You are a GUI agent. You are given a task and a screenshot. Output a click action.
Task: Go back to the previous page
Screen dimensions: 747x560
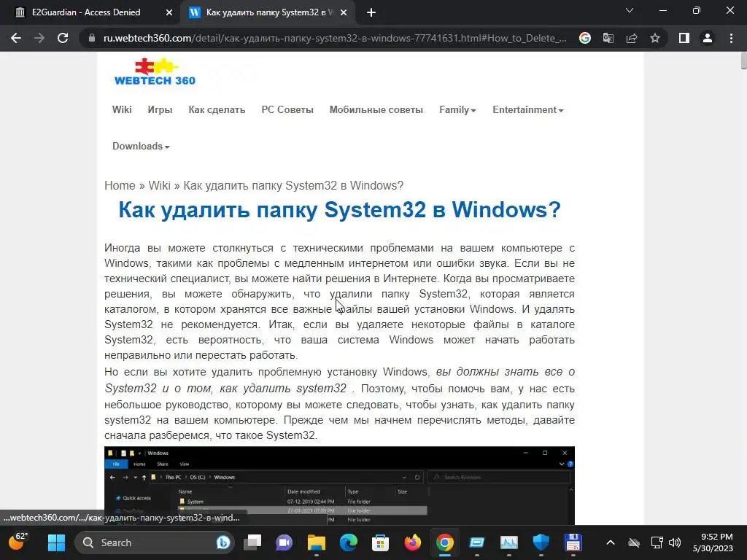click(x=16, y=38)
